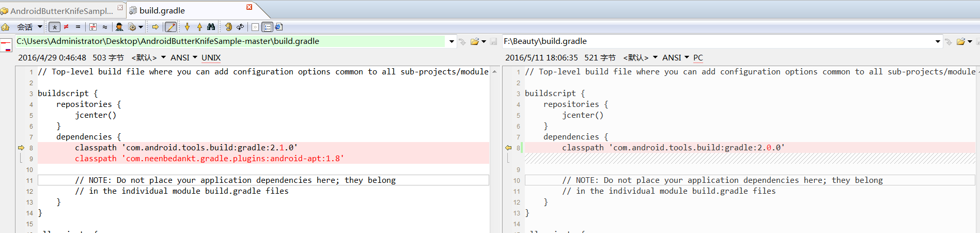Expand the right file path history dropdown
Screen dimensions: 980x233
coord(938,41)
